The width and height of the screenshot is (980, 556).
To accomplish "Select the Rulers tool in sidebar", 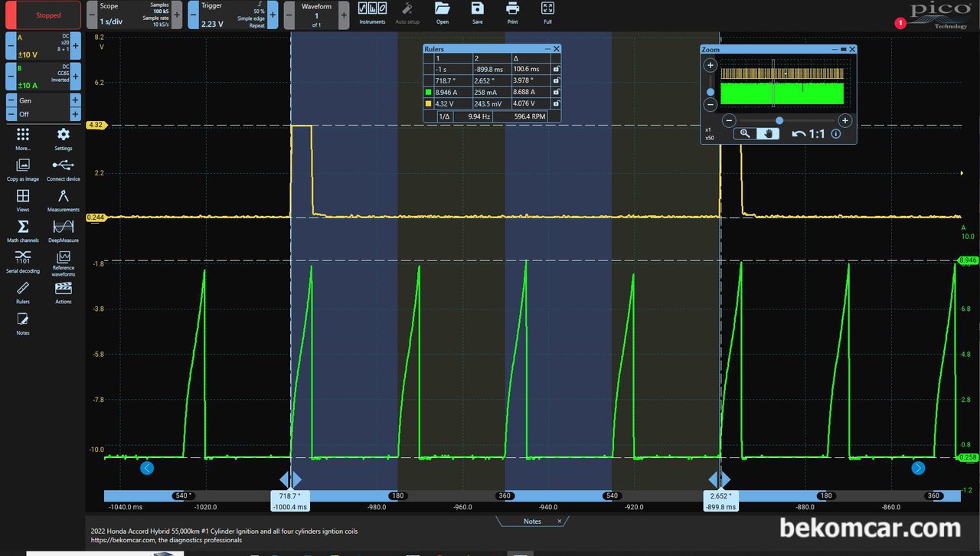I will 23,292.
